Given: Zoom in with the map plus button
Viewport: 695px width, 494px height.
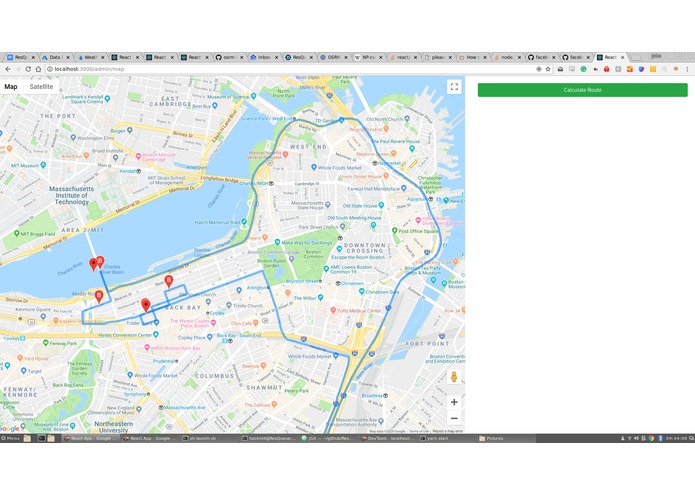Looking at the screenshot, I should pos(454,402).
